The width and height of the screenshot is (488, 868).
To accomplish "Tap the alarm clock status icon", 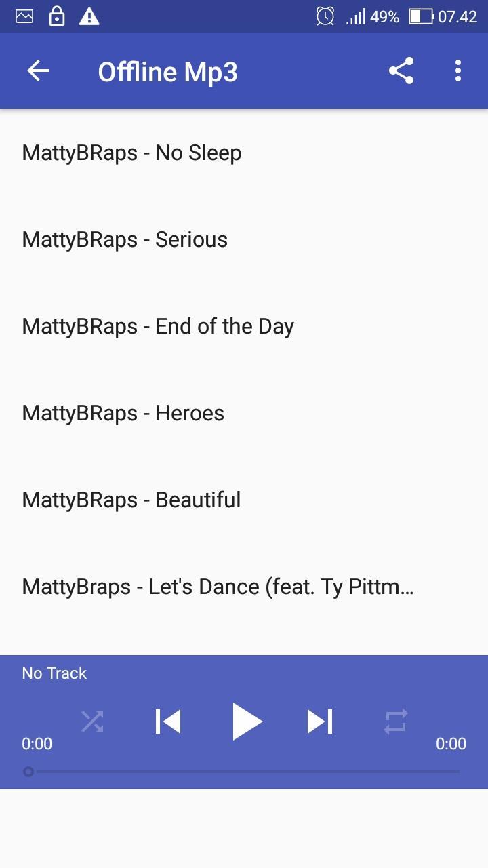I will 325,16.
